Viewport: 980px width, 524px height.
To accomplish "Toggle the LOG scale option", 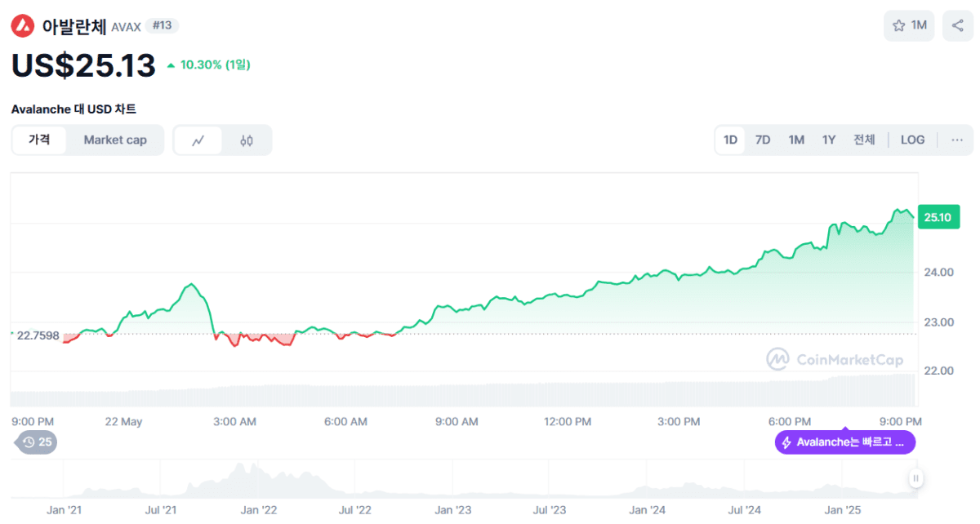I will (912, 140).
